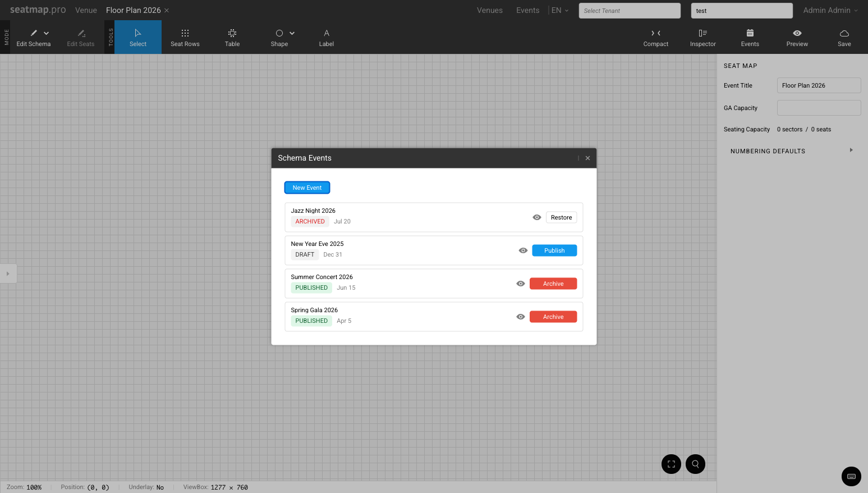Click the GA Capacity input field

pyautogui.click(x=819, y=108)
